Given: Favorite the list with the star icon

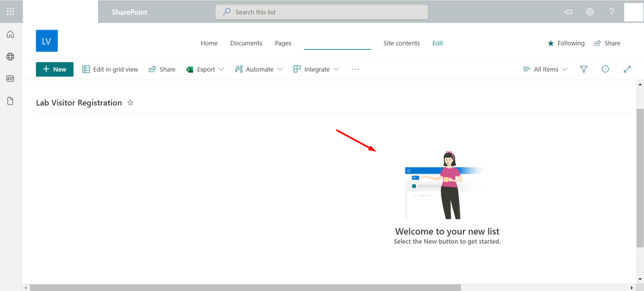Looking at the screenshot, I should click(130, 103).
